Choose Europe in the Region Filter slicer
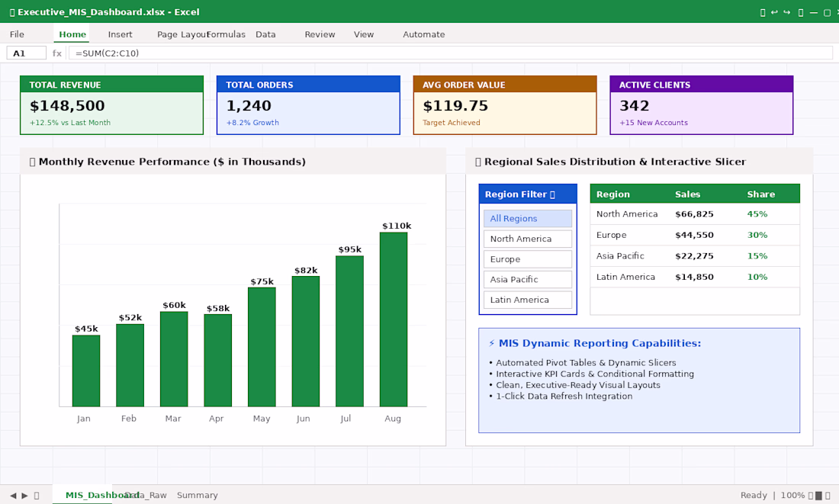The height and width of the screenshot is (504, 839). point(528,259)
